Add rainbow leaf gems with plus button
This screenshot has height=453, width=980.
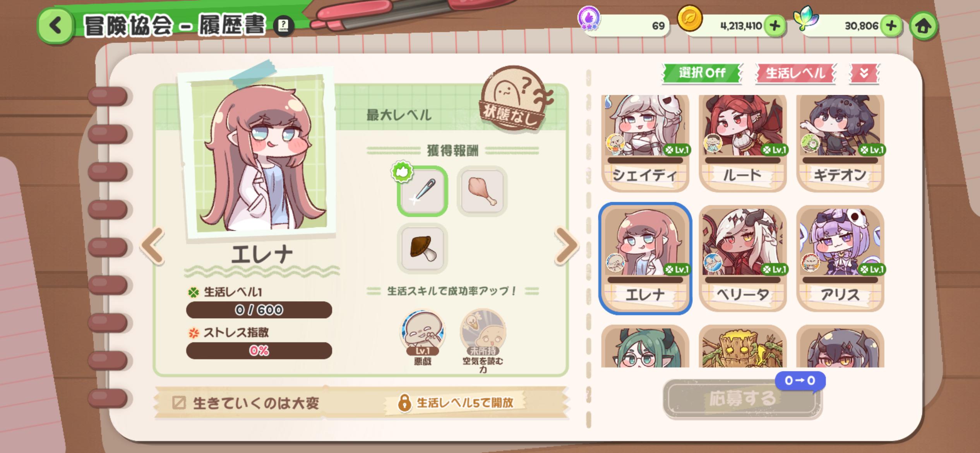[891, 26]
